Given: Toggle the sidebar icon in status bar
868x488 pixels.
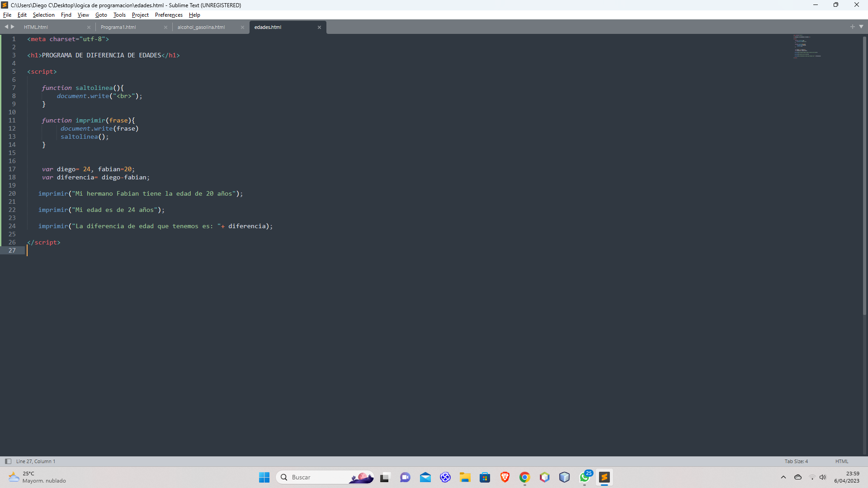Looking at the screenshot, I should [x=8, y=461].
